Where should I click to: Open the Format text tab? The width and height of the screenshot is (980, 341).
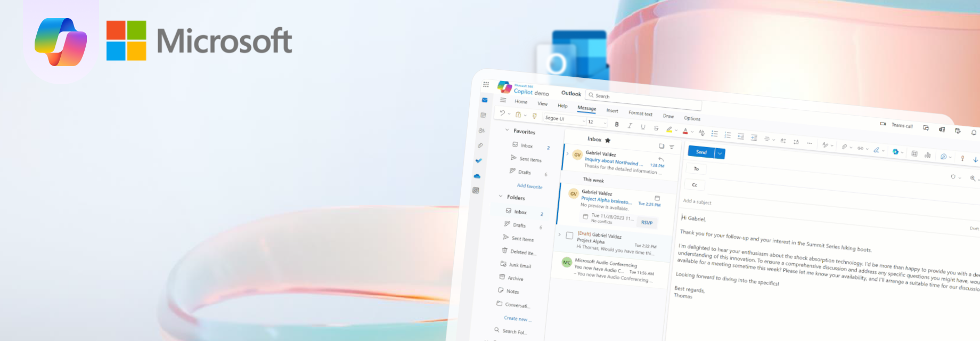click(640, 113)
